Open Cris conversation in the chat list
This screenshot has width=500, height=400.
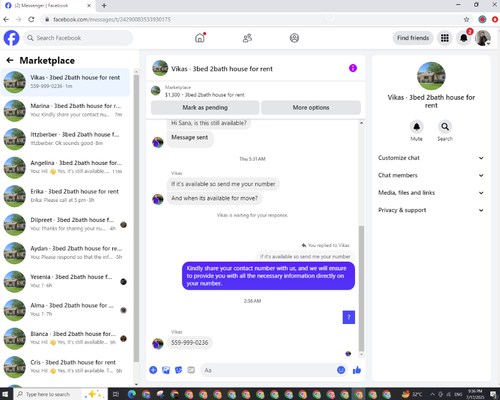click(x=65, y=367)
